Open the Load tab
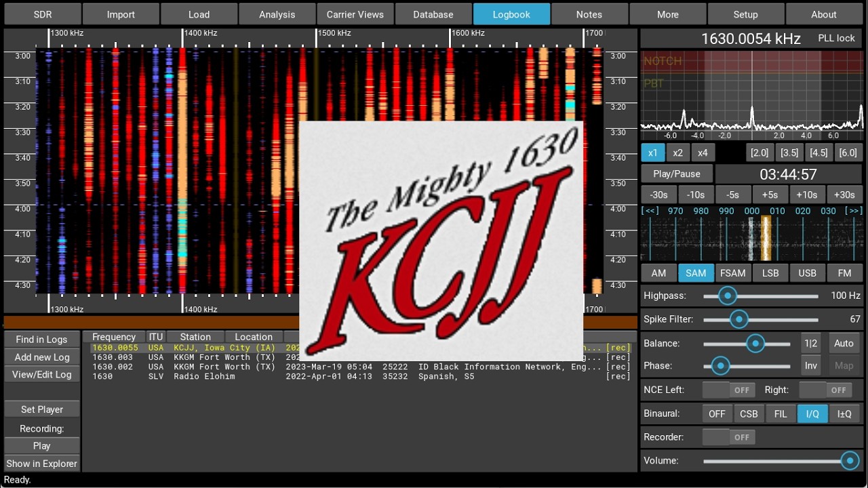Screen dimensions: 868x488 pyautogui.click(x=199, y=14)
